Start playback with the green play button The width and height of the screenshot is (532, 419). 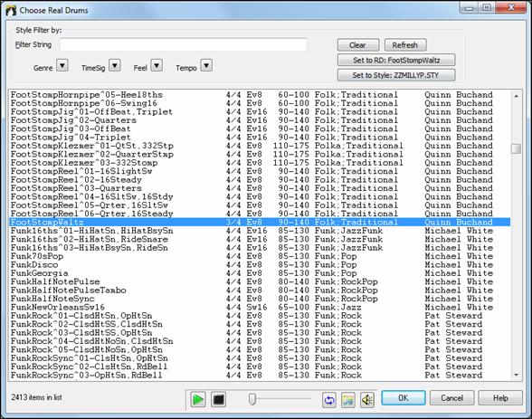click(198, 399)
